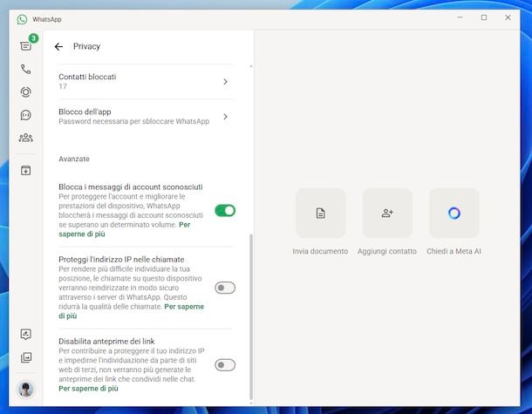Open the profile picture avatar
Screen dimensions: 532x414
point(26,389)
